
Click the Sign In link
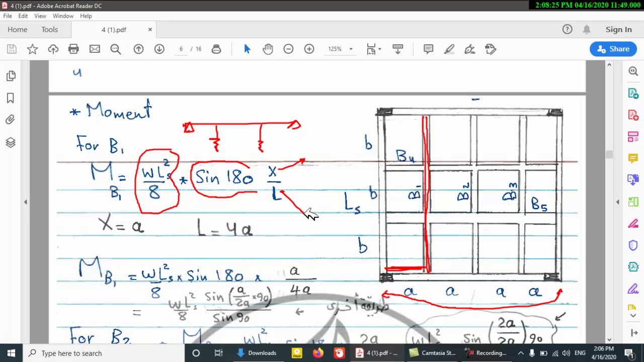coord(618,30)
